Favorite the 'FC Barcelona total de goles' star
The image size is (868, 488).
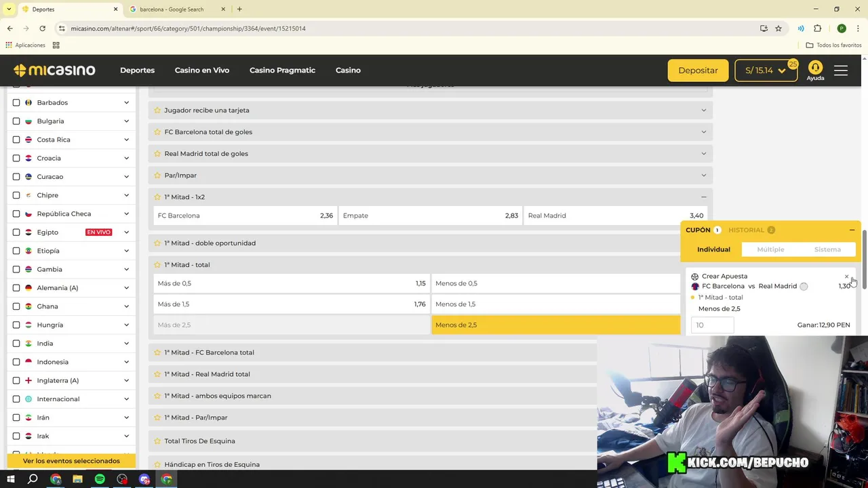157,131
